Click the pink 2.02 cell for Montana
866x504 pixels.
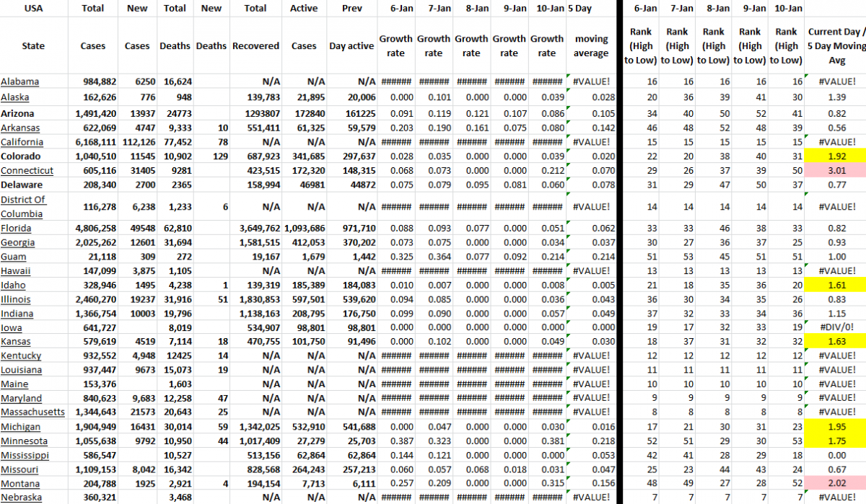click(x=837, y=484)
